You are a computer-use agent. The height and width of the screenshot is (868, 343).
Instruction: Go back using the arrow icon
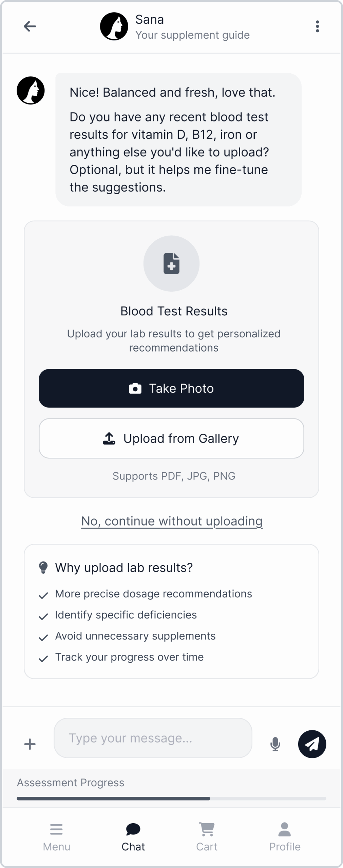30,26
